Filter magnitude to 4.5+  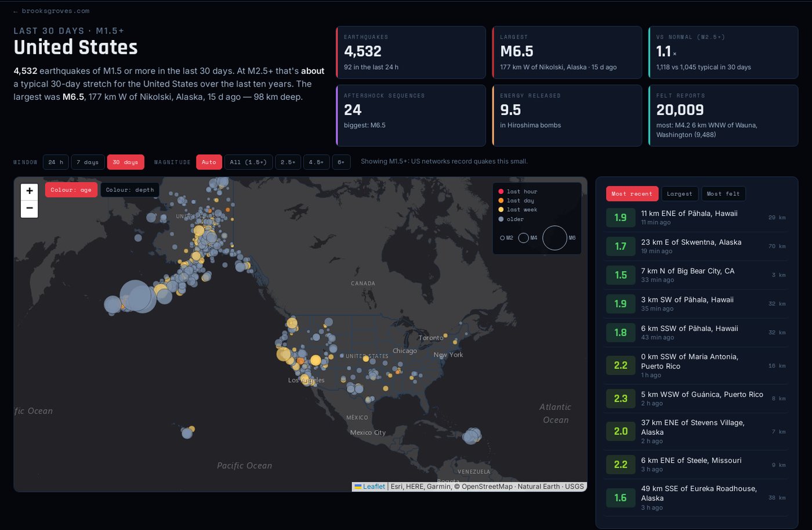pos(316,162)
